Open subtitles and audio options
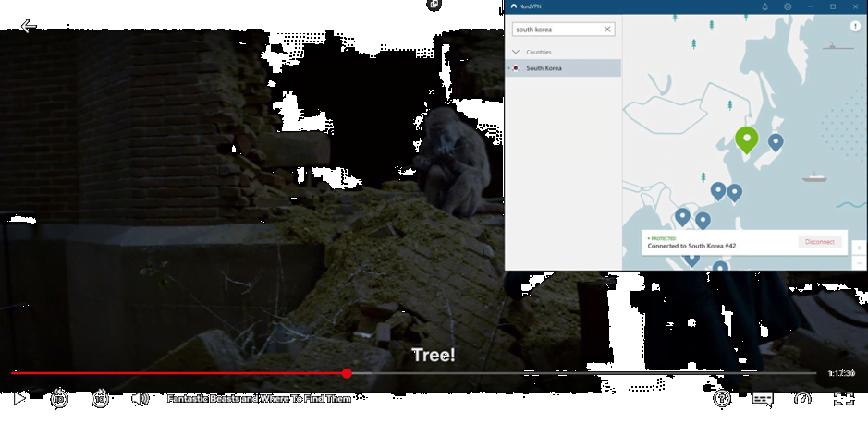 point(763,399)
